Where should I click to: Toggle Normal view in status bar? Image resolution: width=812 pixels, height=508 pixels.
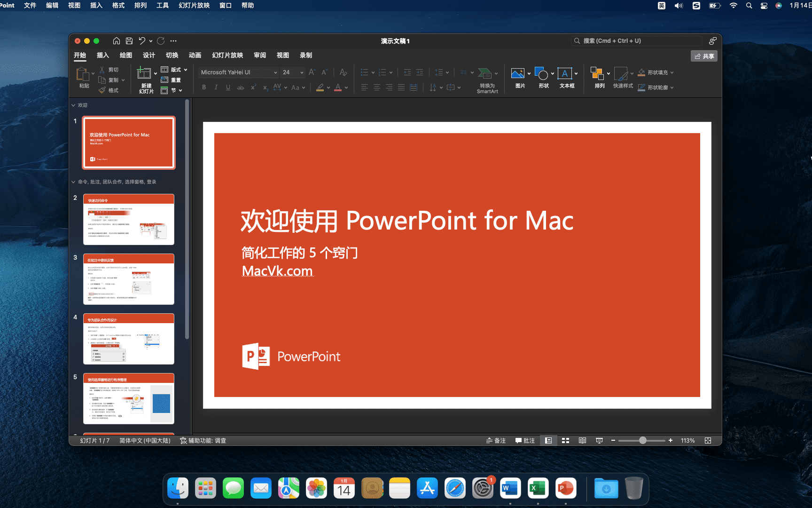coord(548,441)
